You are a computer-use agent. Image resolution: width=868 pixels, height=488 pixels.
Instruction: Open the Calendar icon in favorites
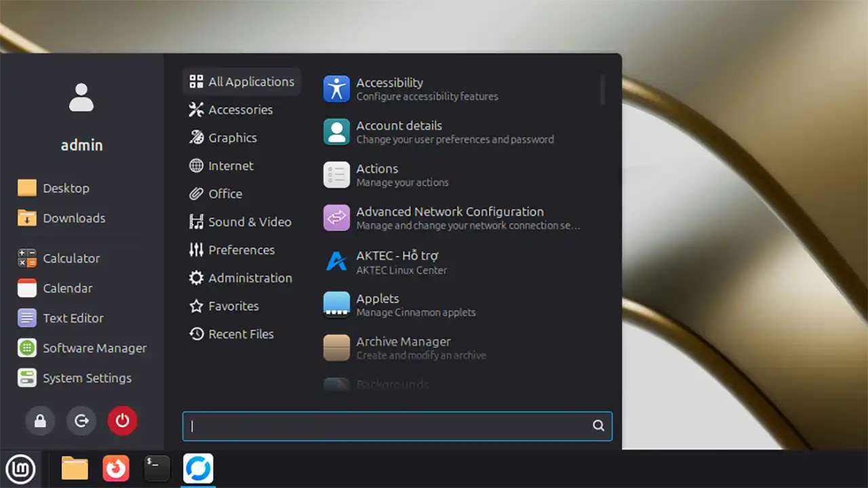point(27,288)
